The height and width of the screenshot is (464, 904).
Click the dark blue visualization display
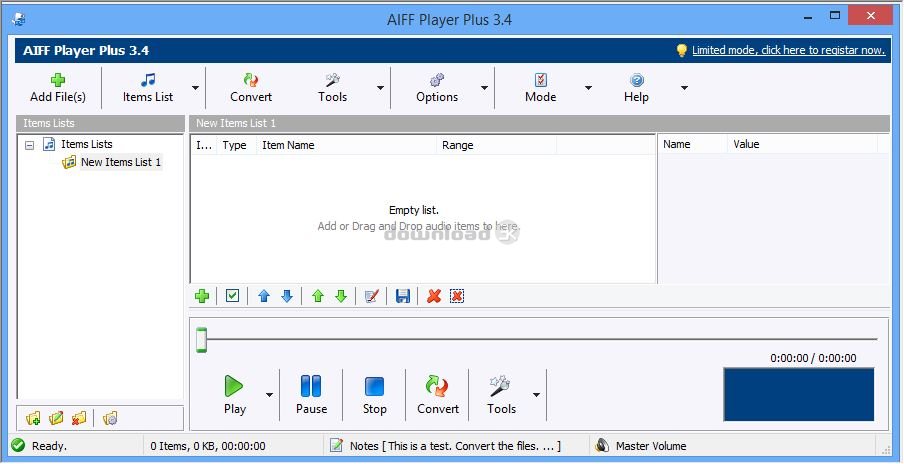[x=798, y=395]
